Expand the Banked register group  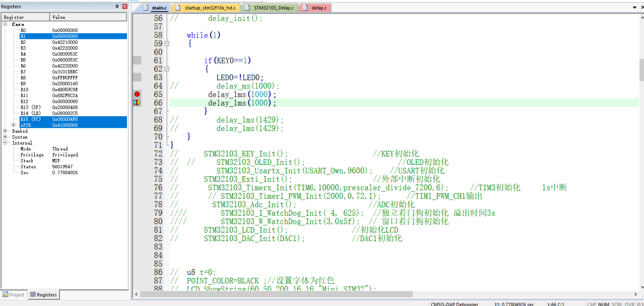coord(5,131)
